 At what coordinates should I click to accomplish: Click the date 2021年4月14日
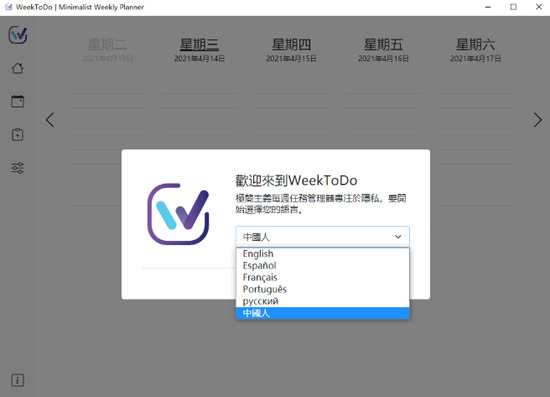coord(199,59)
